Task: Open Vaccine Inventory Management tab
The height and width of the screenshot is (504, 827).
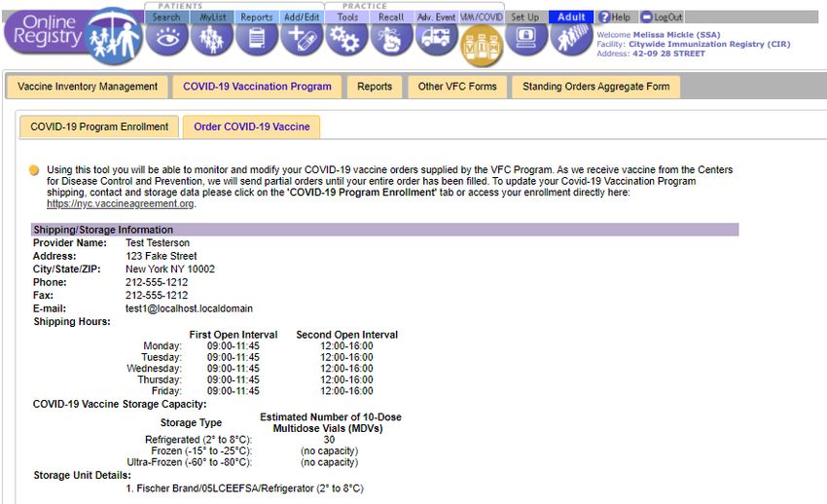Action: [88, 87]
